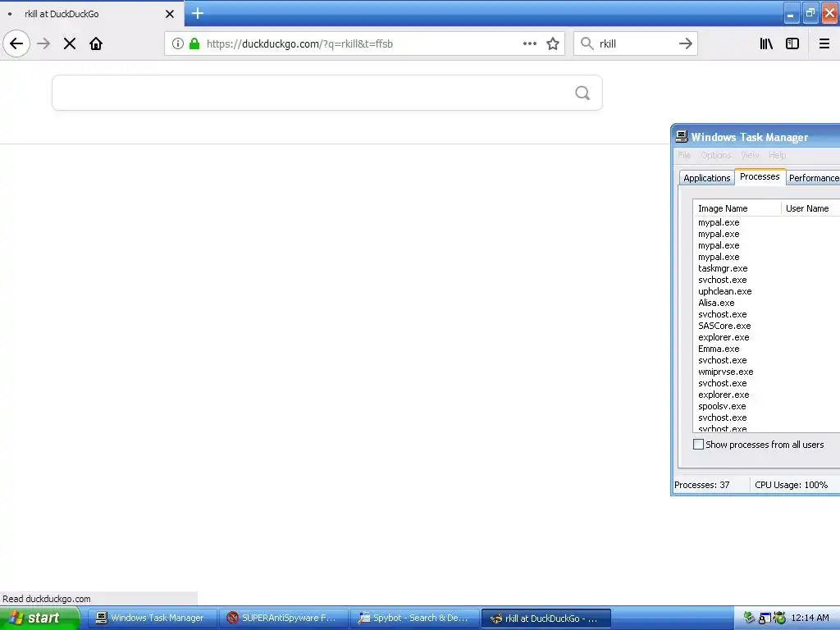Image resolution: width=840 pixels, height=630 pixels.
Task: Switch to Windows Task Manager taskbar button
Action: click(x=152, y=618)
